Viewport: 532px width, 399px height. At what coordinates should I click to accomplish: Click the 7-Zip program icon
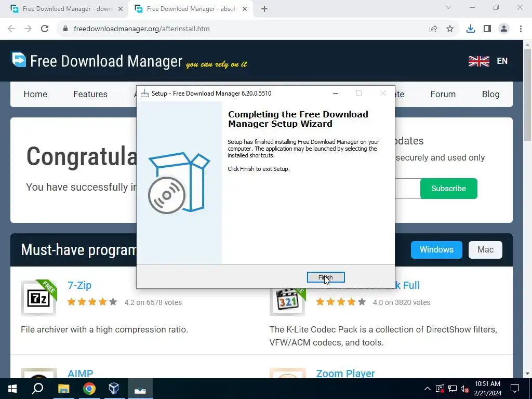click(x=38, y=298)
